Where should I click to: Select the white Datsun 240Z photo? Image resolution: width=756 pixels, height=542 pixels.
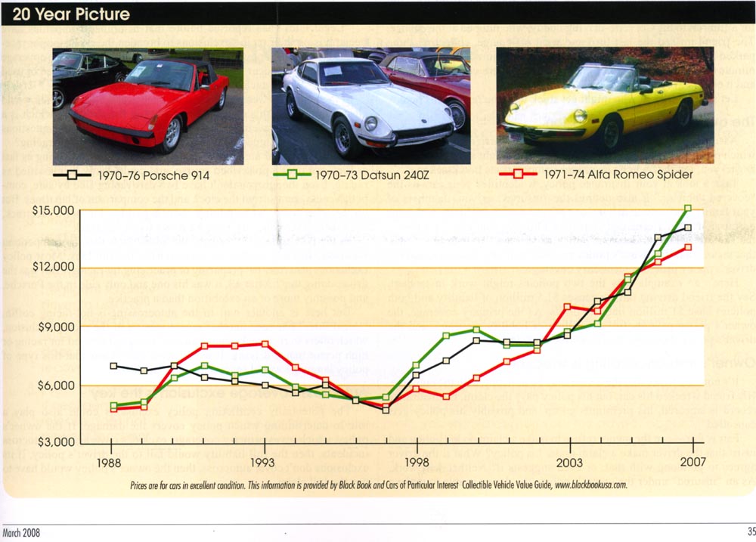coord(370,106)
